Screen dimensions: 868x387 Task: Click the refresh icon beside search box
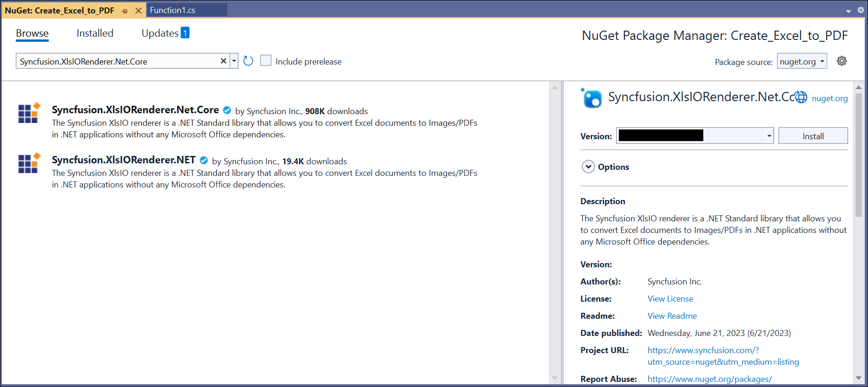pyautogui.click(x=248, y=61)
